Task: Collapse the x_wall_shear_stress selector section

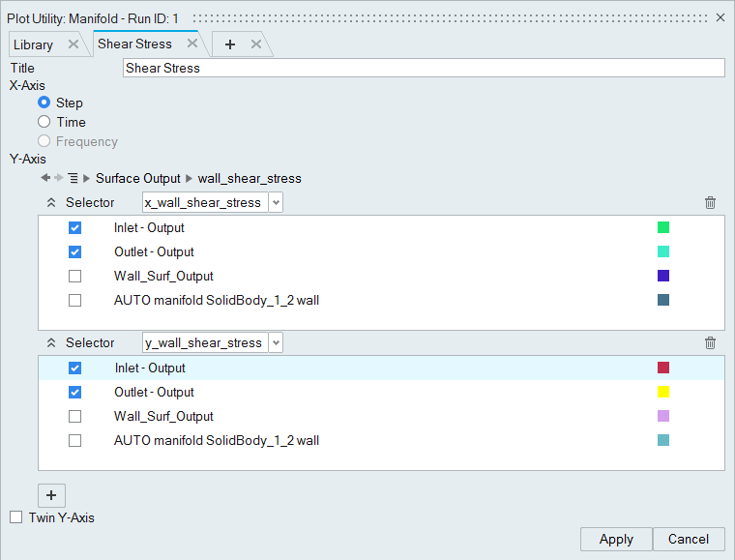Action: [x=51, y=203]
